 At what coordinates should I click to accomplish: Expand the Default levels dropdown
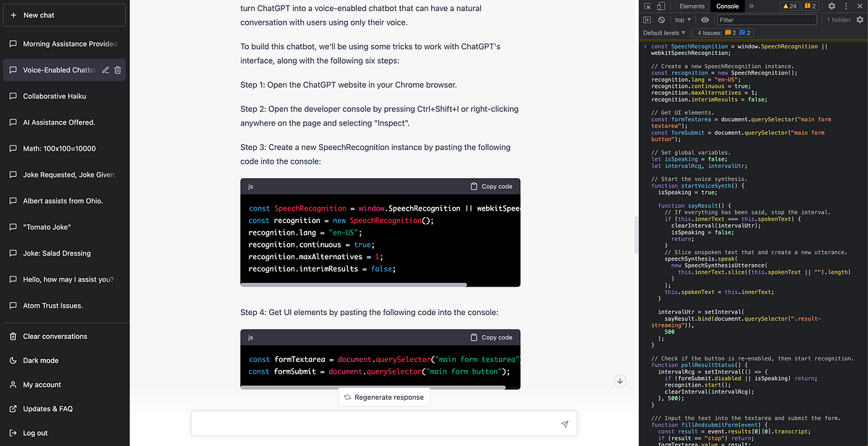[664, 33]
